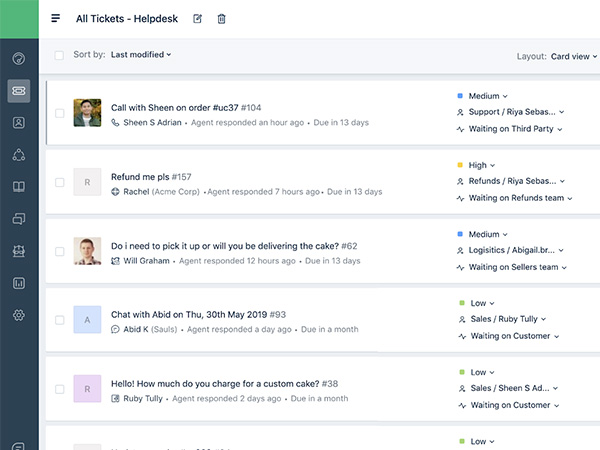Open the hamburger menu next to All Tickets

click(x=55, y=18)
